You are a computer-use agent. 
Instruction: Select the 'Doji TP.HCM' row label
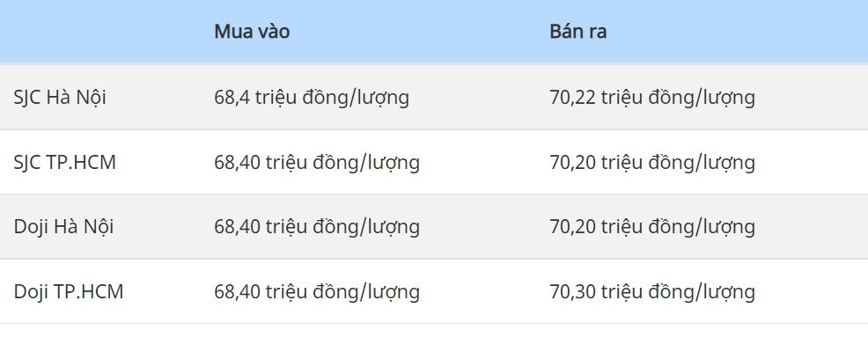[69, 292]
